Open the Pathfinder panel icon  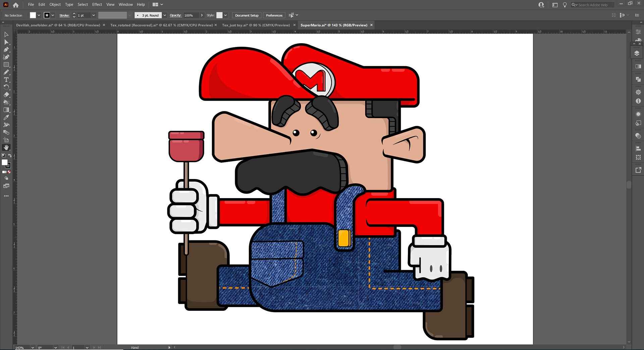[x=638, y=79]
